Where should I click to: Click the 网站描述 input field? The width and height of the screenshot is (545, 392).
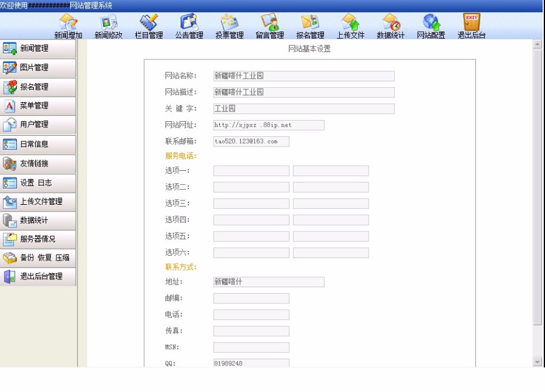click(304, 93)
